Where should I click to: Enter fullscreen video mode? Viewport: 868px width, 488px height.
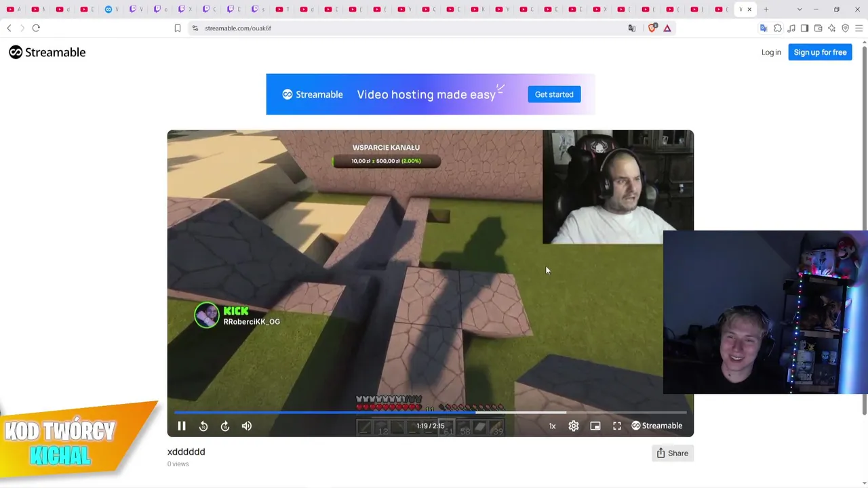tap(617, 426)
